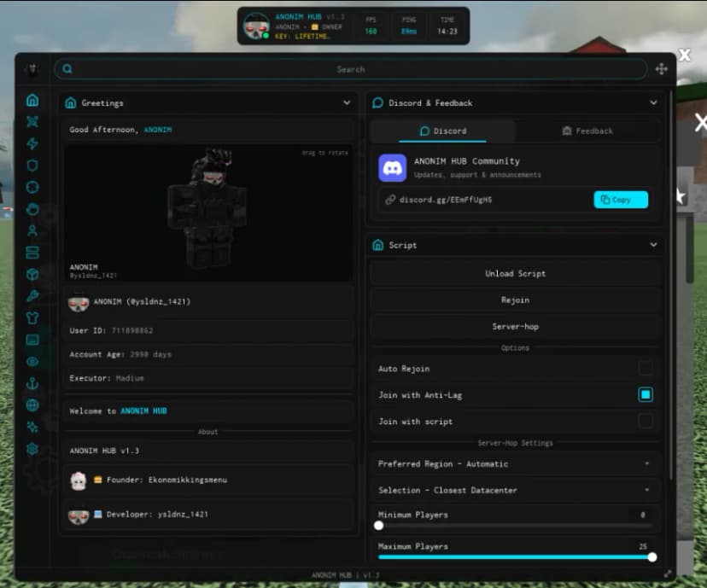
Task: Enable the Auto Rejoin checkbox
Action: pos(646,368)
